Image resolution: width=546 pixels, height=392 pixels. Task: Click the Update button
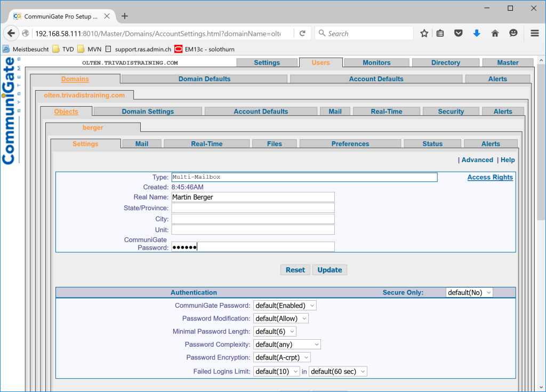click(x=330, y=270)
